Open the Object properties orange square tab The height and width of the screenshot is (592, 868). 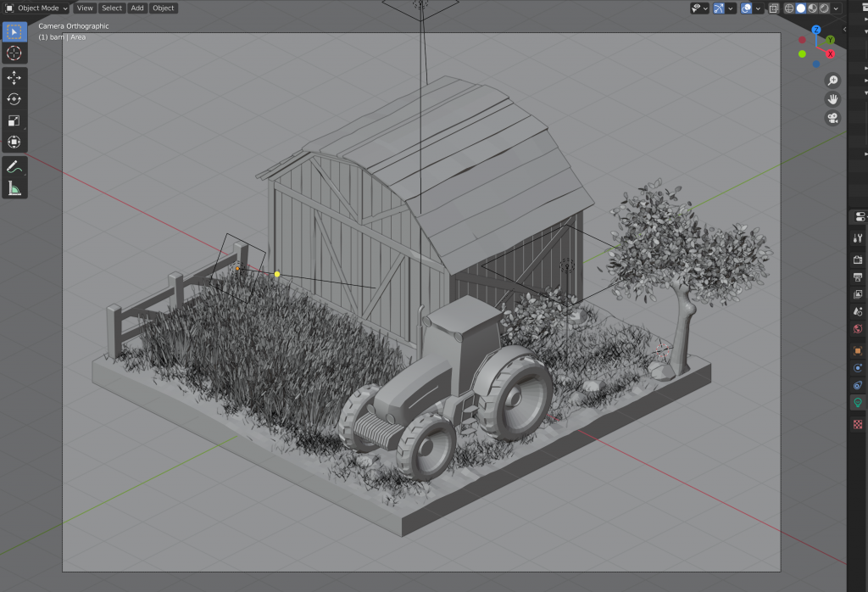coord(858,350)
